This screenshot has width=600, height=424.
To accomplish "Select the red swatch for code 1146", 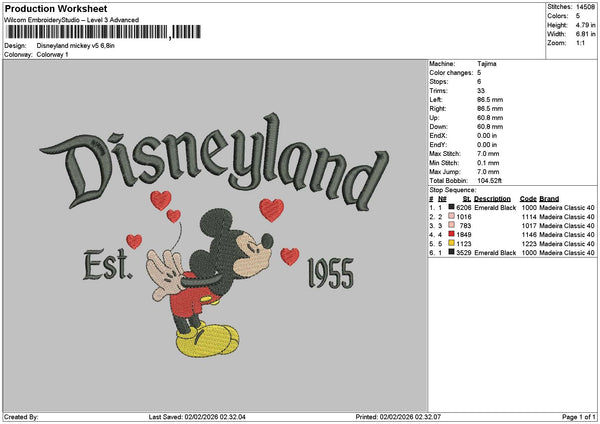I will 450,234.
